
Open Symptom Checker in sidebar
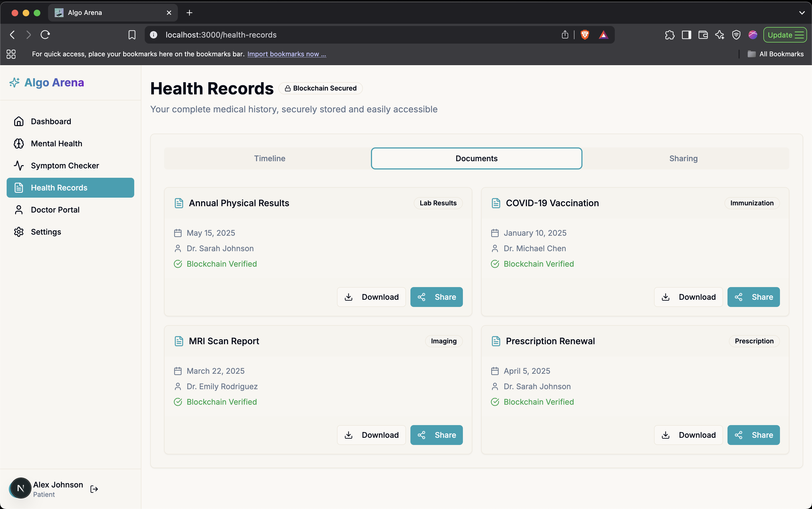click(65, 166)
